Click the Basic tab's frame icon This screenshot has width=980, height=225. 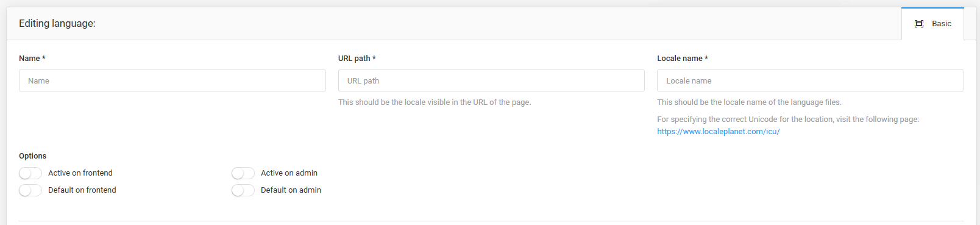point(919,24)
